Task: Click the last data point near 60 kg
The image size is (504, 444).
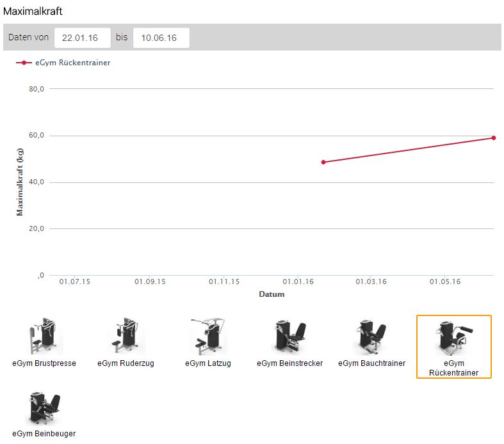Action: 494,138
